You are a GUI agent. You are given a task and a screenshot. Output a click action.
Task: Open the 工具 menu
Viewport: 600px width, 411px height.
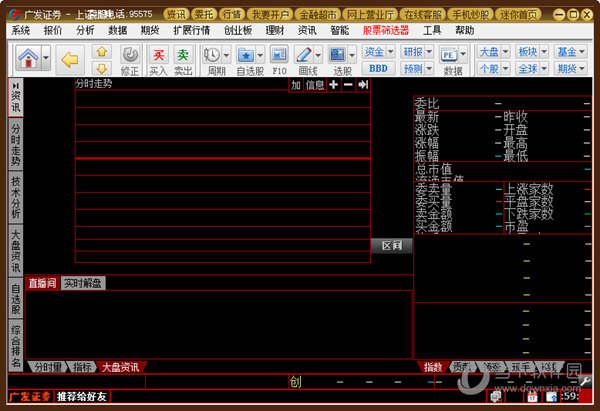(432, 30)
